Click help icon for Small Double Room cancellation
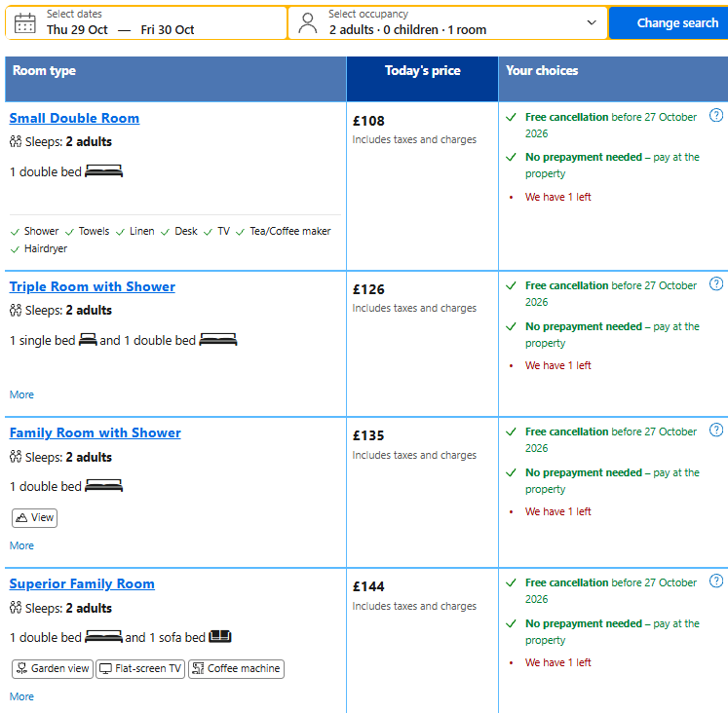Screen dimensions: 728x713 [x=716, y=115]
